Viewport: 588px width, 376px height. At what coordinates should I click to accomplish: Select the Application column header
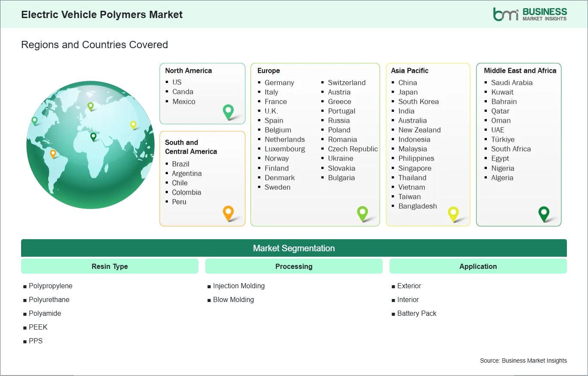pyautogui.click(x=478, y=266)
